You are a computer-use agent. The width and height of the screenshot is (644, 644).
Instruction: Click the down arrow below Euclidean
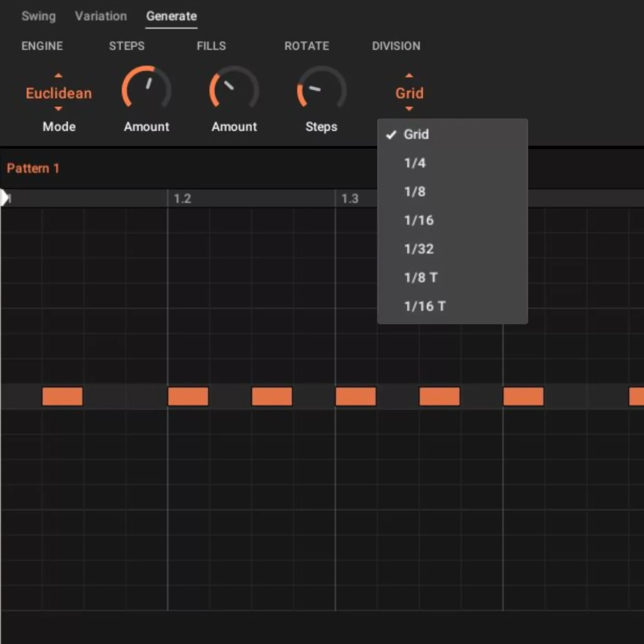coord(58,109)
